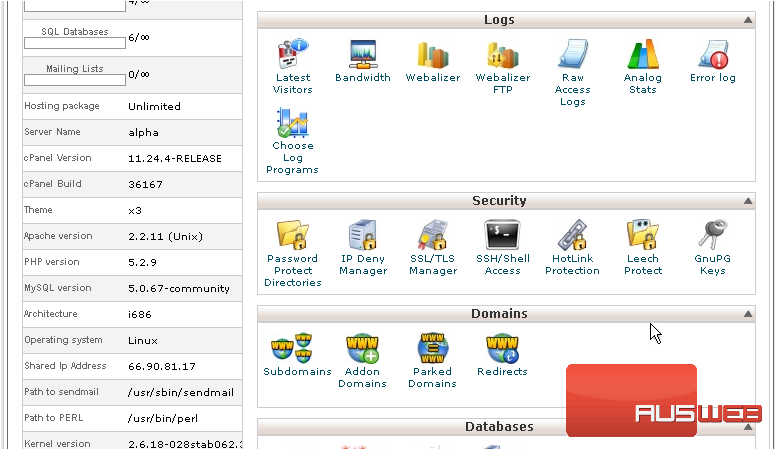Select PERL path '/usr/bin/perl'
Screen dimensions: 776x450
click(163, 418)
